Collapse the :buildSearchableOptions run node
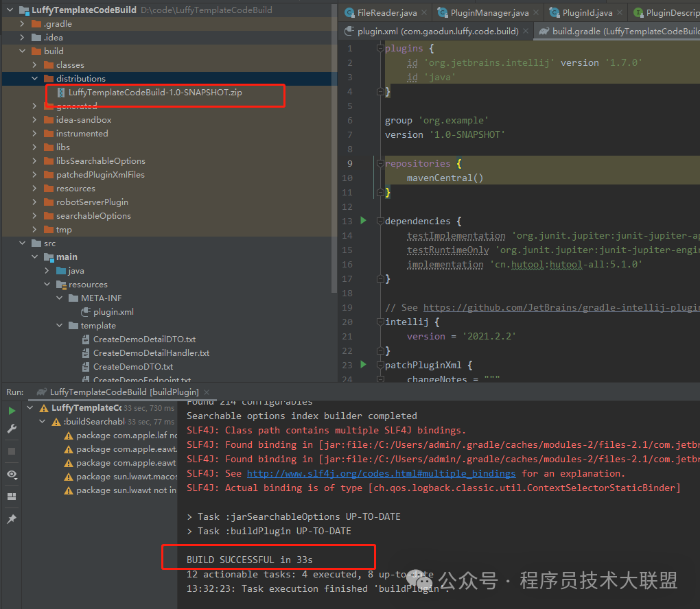Viewport: 700px width, 609px height. 43,422
